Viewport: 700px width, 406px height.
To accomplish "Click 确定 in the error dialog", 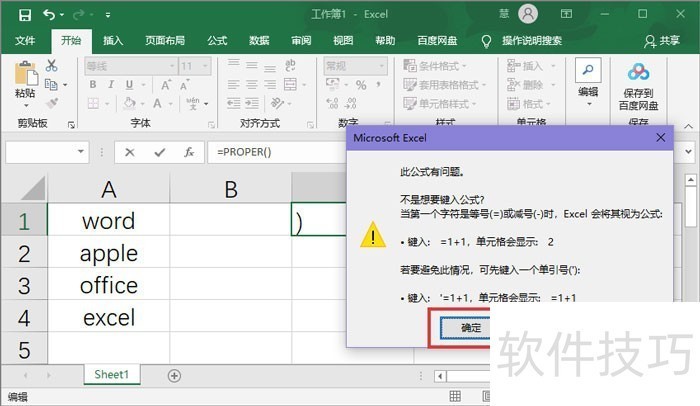I will [x=466, y=328].
